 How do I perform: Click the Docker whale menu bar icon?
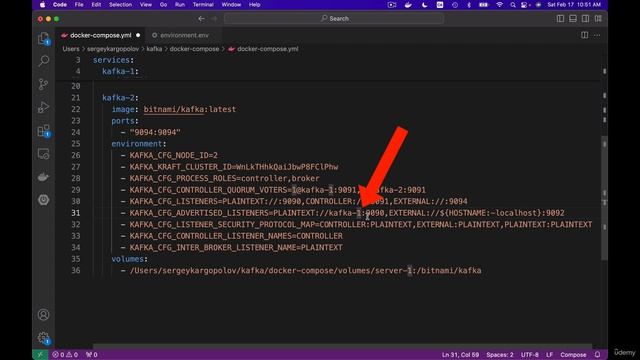(x=408, y=5)
